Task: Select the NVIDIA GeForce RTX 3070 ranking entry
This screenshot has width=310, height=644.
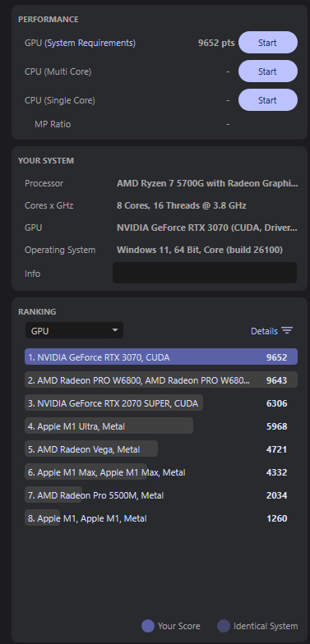Action: (x=161, y=357)
